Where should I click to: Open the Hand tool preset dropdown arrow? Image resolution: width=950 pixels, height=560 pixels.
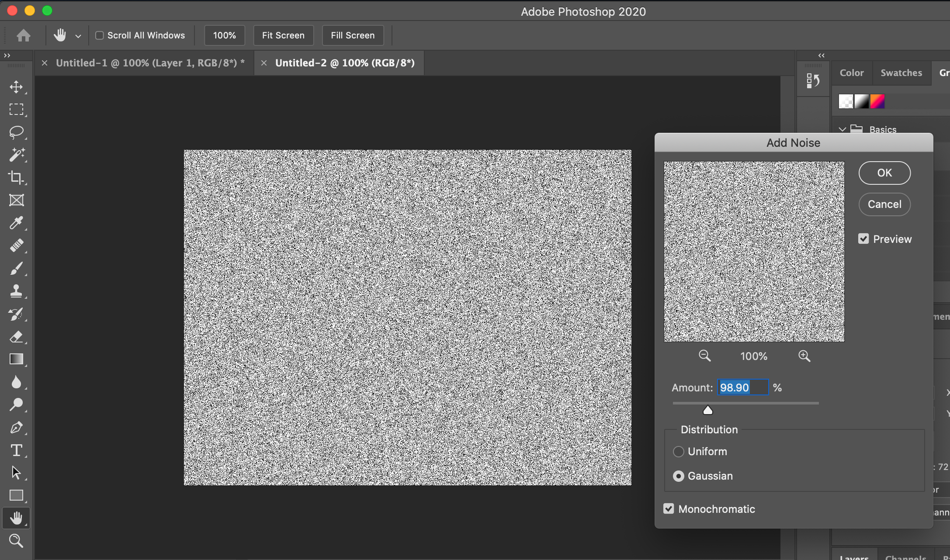click(78, 36)
